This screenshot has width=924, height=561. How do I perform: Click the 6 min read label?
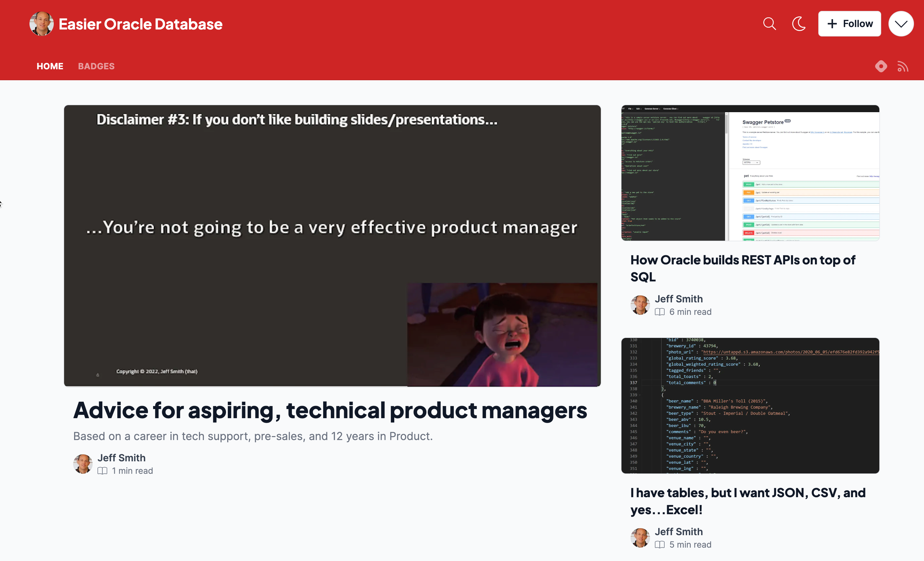coord(690,312)
